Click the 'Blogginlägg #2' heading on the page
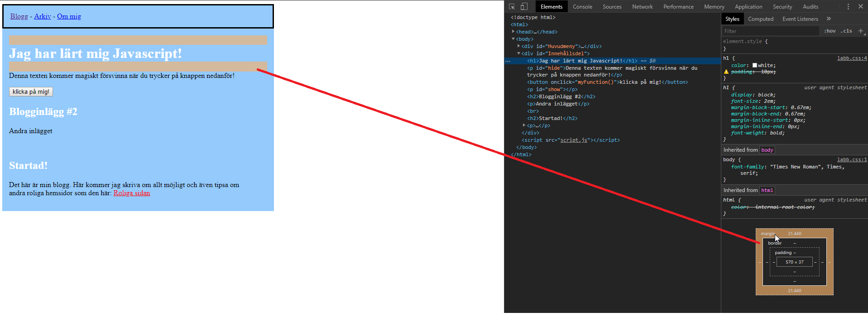Screen dimensions: 868x322 click(43, 111)
